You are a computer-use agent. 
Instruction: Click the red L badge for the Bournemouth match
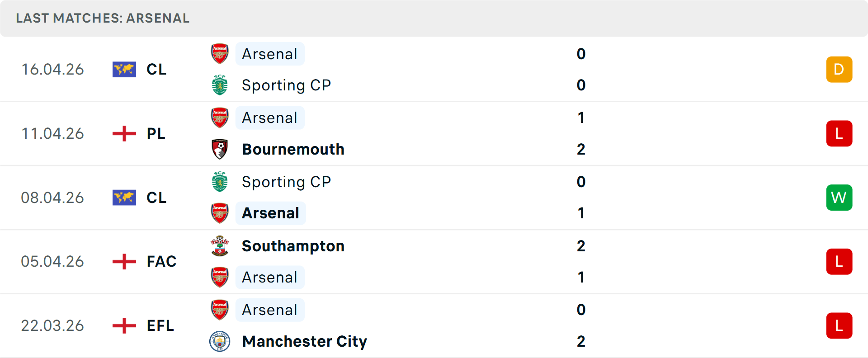click(840, 133)
